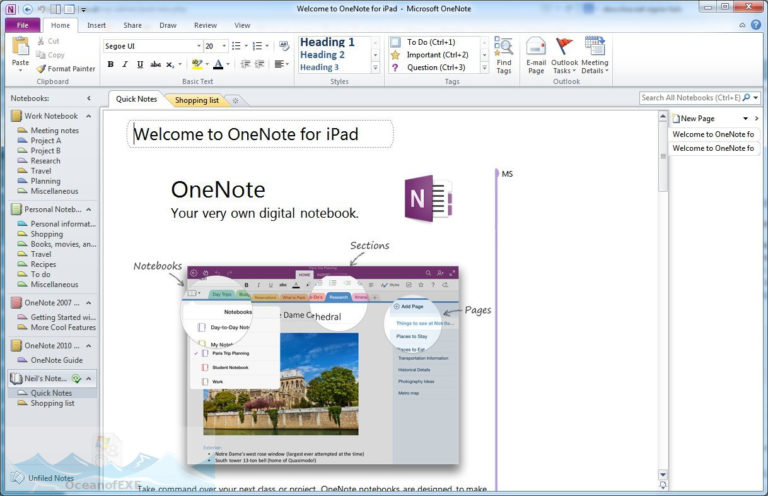768x496 pixels.
Task: Click the E-mail Page icon
Action: (x=536, y=47)
